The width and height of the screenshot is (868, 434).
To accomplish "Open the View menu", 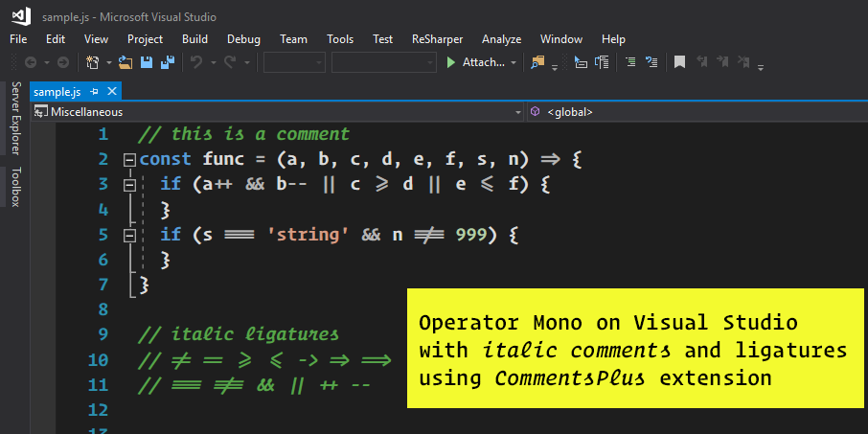I will tap(97, 39).
